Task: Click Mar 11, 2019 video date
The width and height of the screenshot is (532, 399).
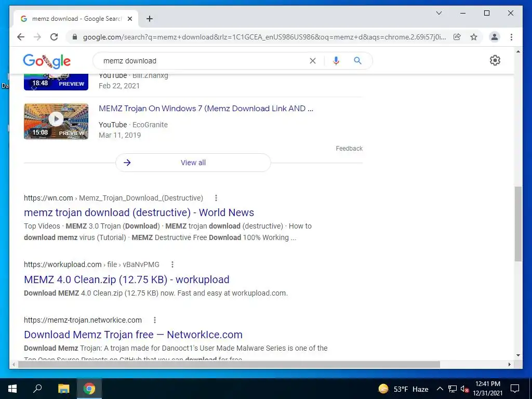Action: [x=120, y=135]
